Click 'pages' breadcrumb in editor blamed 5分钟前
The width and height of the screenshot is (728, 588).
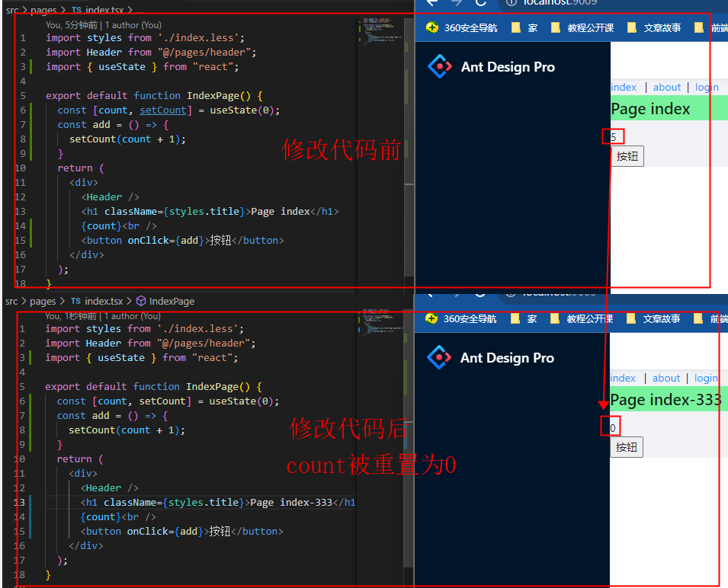(43, 10)
